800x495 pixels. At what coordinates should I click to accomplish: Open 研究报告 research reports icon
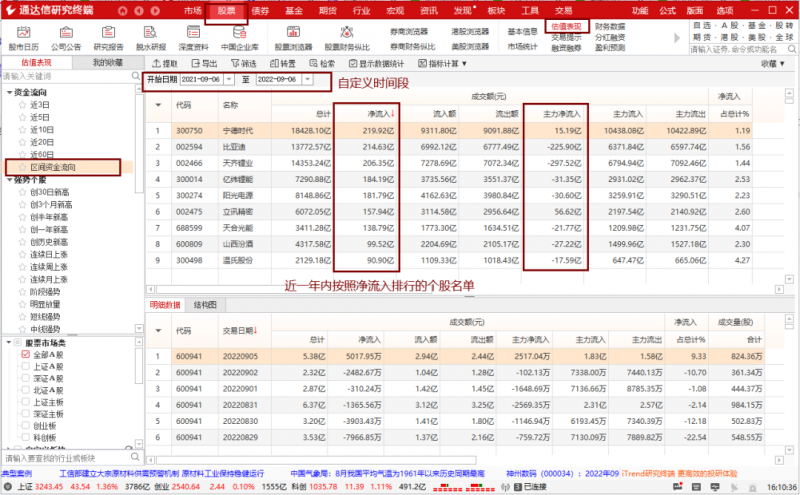(108, 33)
